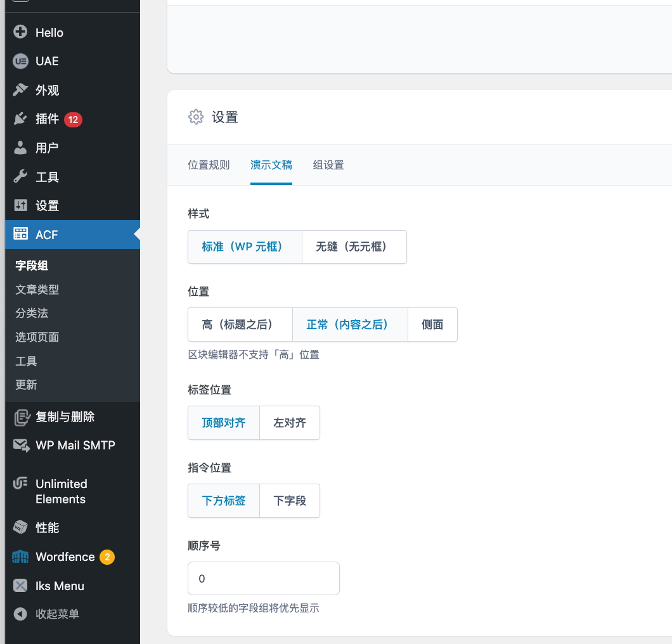Screen dimensions: 672x644
Task: Open the UAE menu icon
Action: pyautogui.click(x=20, y=61)
